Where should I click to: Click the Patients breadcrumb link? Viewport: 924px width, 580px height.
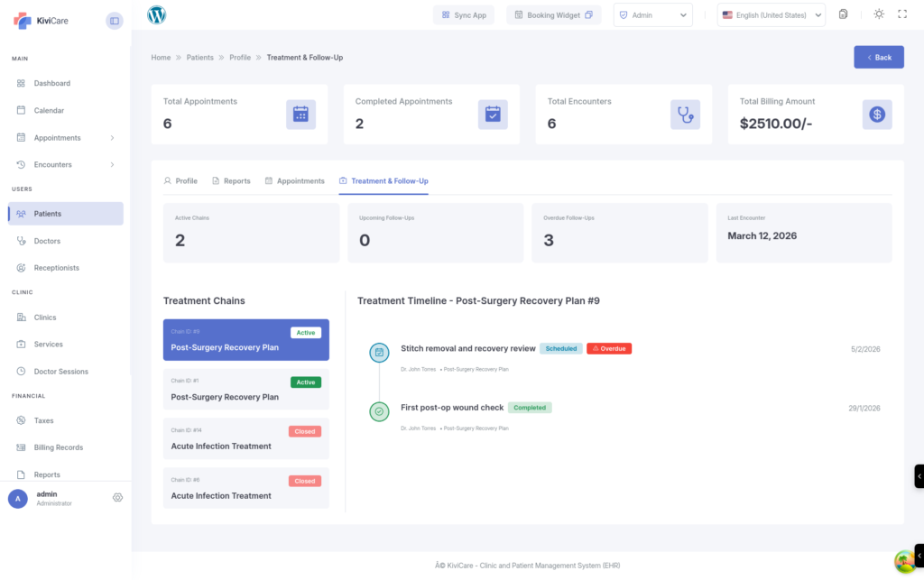[x=199, y=58]
